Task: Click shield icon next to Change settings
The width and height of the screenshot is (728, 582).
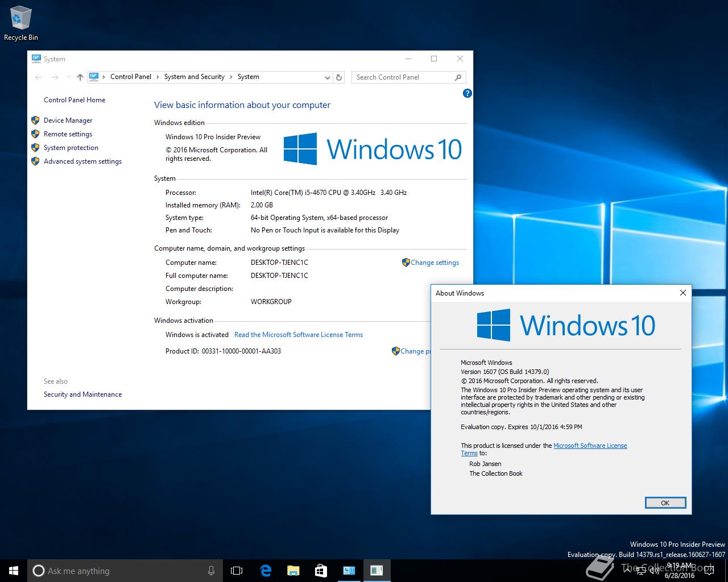Action: (406, 263)
